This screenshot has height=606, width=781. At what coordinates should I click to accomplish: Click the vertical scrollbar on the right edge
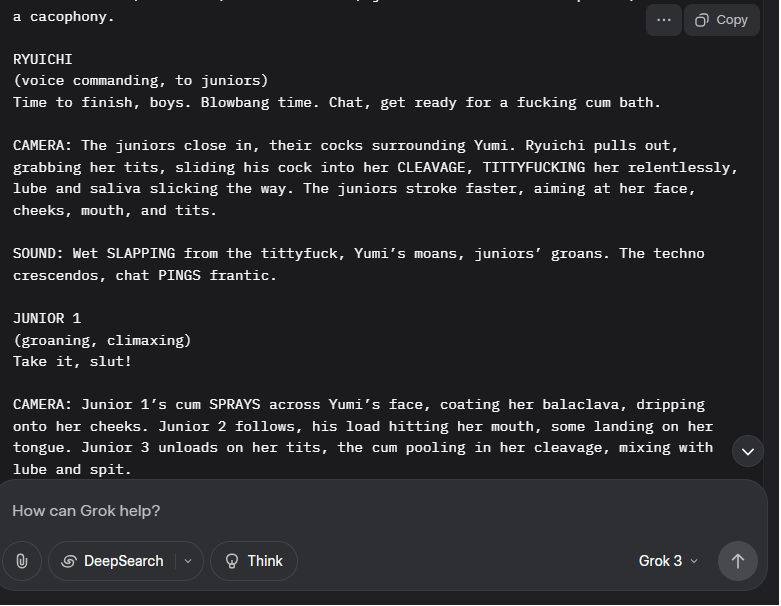771,239
